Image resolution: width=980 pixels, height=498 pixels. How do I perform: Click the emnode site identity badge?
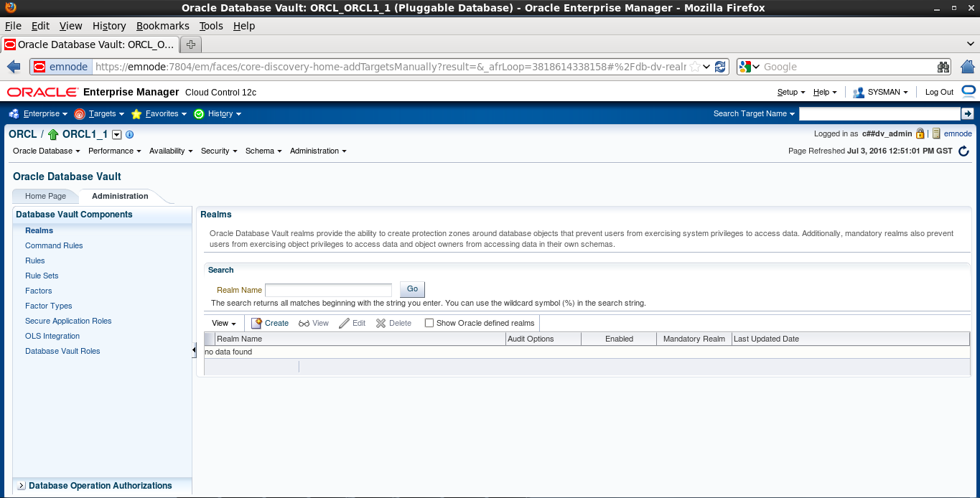tap(61, 67)
